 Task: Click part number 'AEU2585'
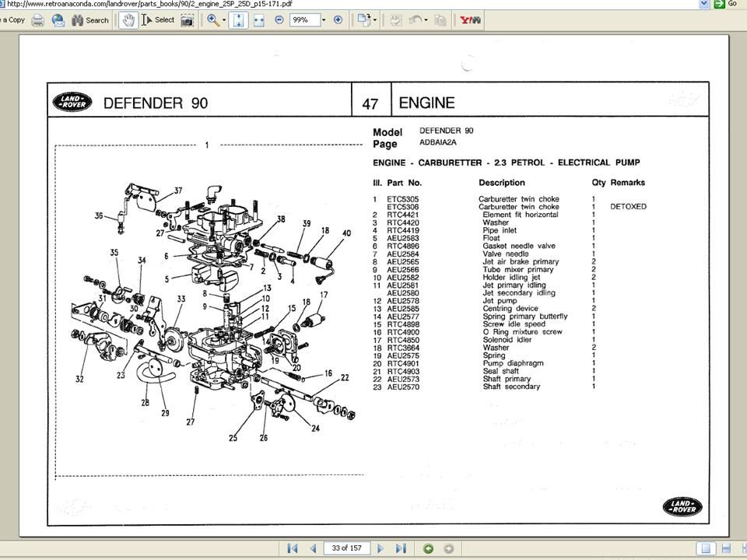click(403, 309)
